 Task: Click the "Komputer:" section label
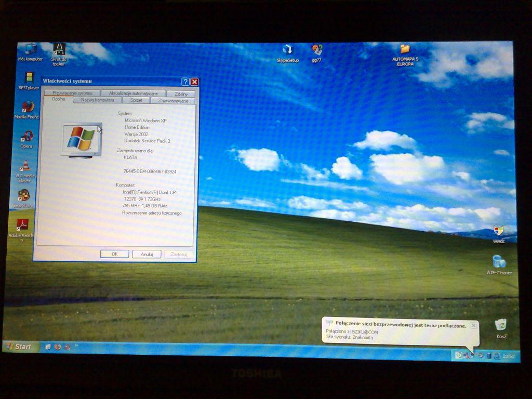click(126, 185)
